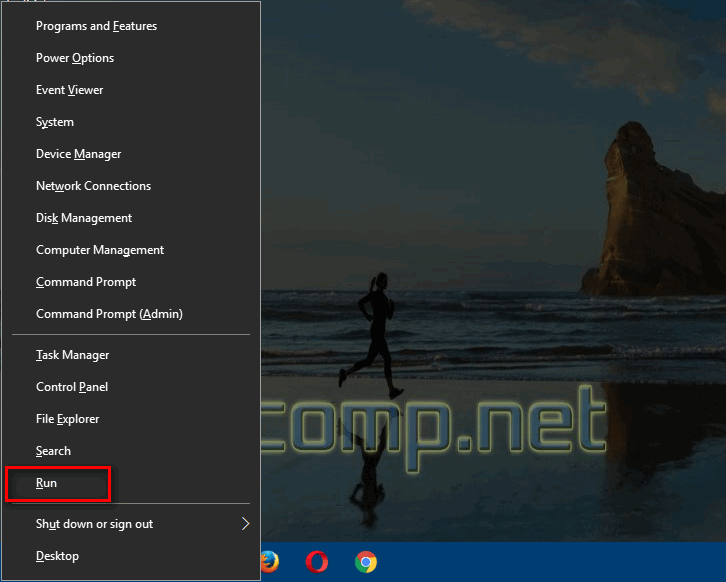Click the Desktop menu entry
Viewport: 726px width, 582px height.
(131, 556)
